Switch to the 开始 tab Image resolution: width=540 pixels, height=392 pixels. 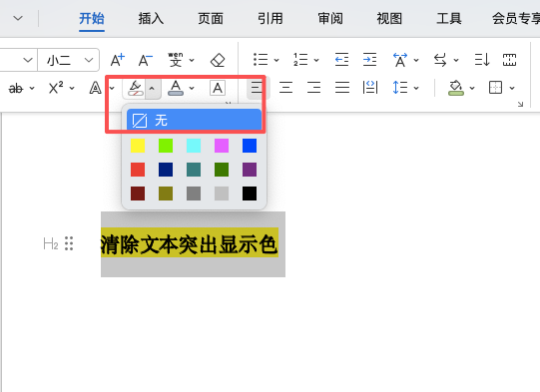(92, 18)
